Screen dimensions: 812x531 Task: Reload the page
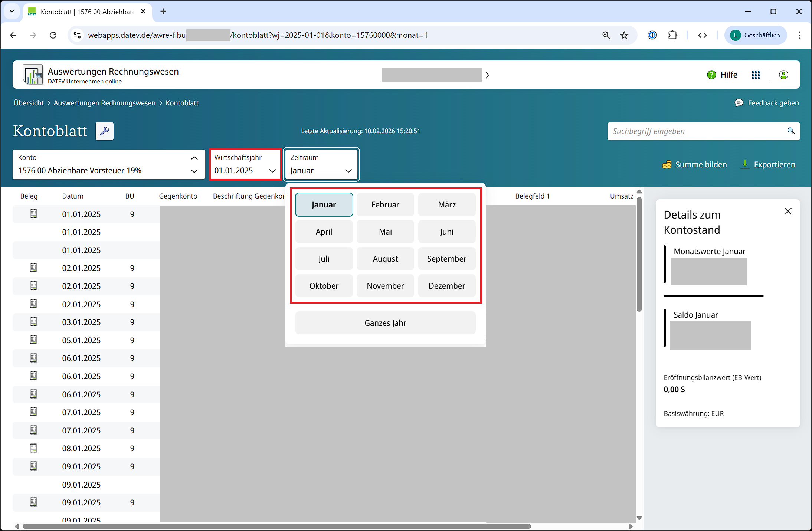click(53, 35)
